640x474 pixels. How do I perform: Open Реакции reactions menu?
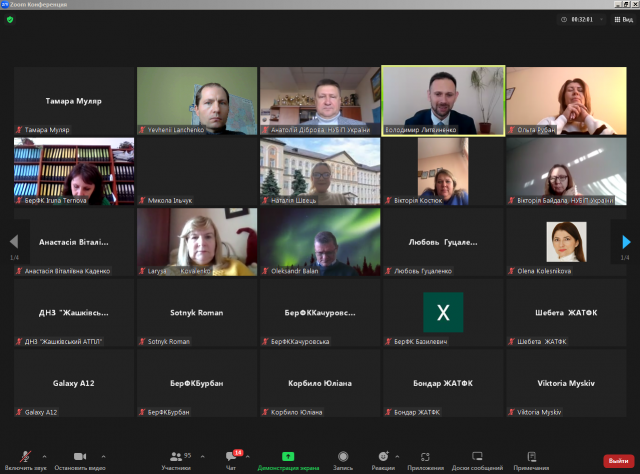pos(383,461)
